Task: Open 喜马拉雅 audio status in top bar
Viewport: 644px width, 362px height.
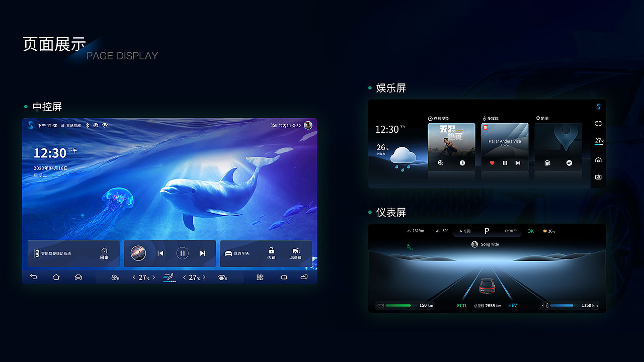Action: coord(70,126)
